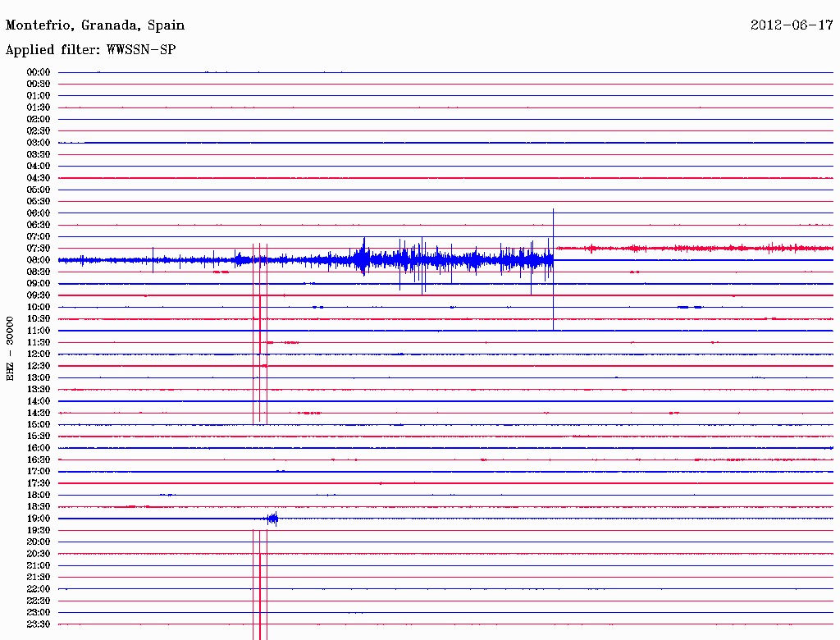
Task: Select the 16:00 time label
Action: (x=39, y=448)
